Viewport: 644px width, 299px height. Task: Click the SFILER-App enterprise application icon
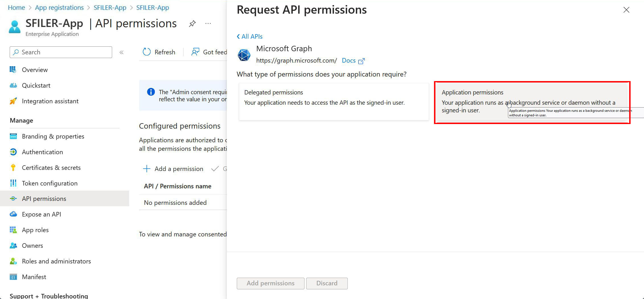[15, 27]
